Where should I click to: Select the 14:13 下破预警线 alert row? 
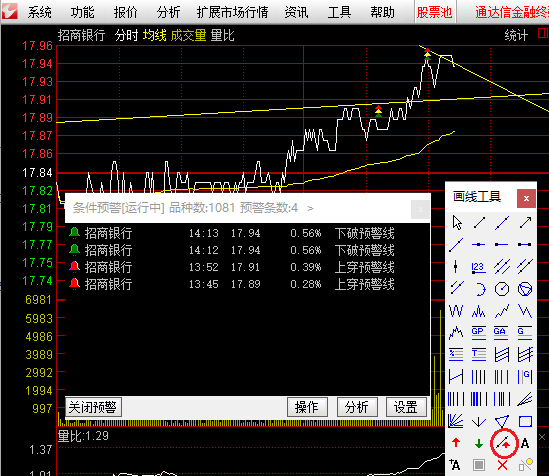[247, 233]
